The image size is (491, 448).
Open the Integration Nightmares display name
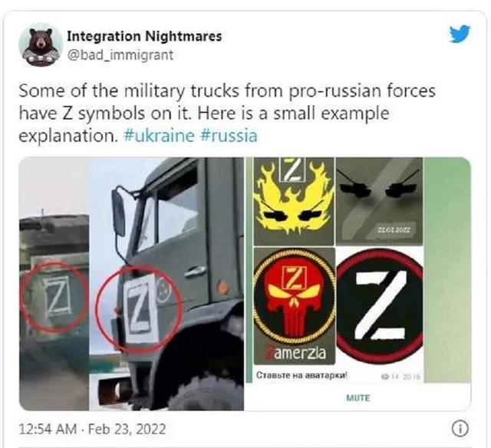tap(144, 36)
